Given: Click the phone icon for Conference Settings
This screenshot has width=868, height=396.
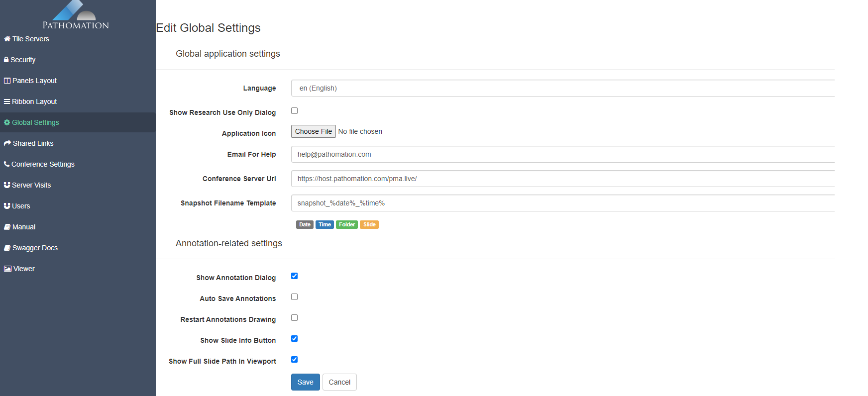Looking at the screenshot, I should [x=7, y=164].
